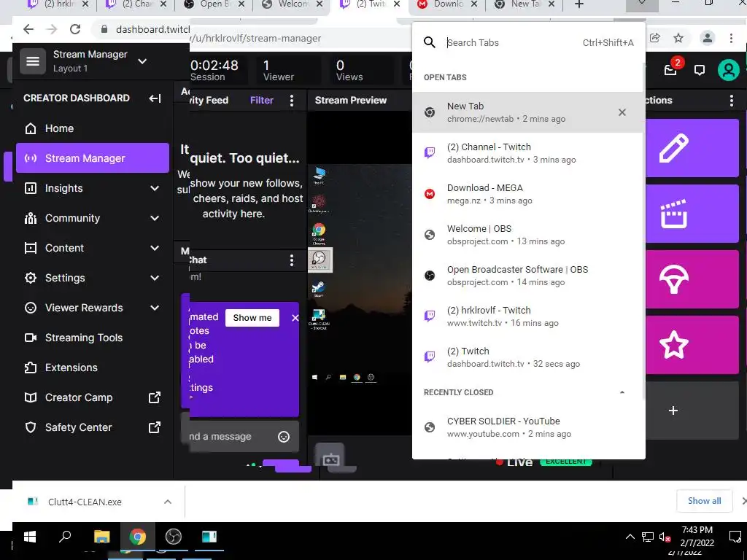747x560 pixels.
Task: Open Chrome profile icon
Action: (708, 38)
